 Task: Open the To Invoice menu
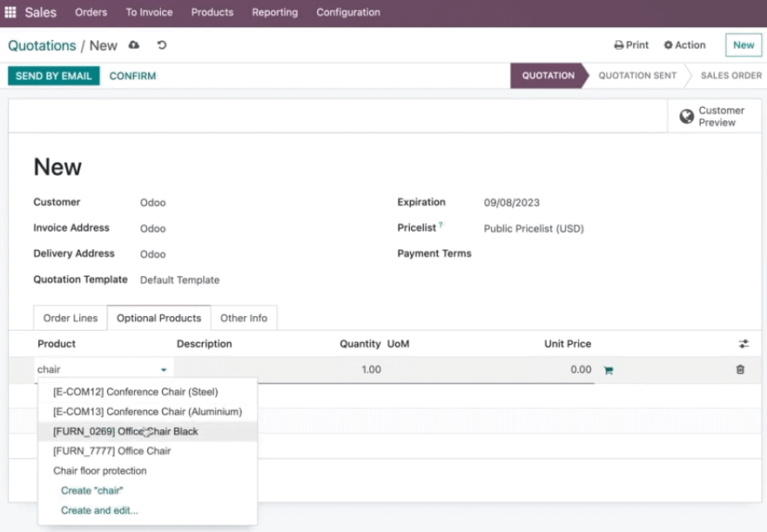149,12
